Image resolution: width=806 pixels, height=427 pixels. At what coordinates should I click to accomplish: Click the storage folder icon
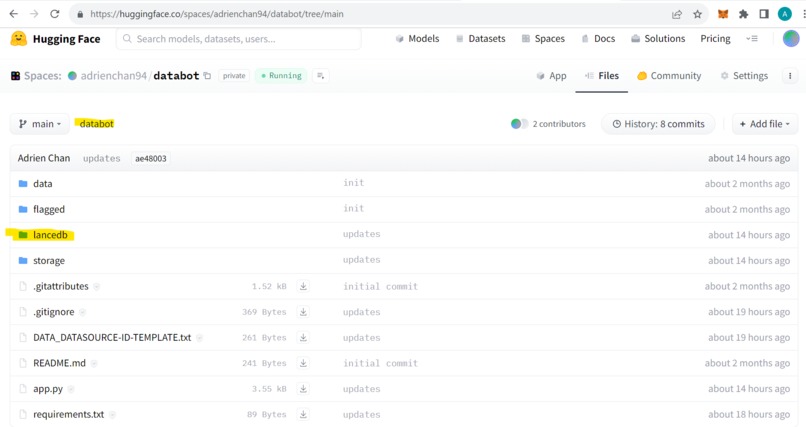tap(23, 261)
